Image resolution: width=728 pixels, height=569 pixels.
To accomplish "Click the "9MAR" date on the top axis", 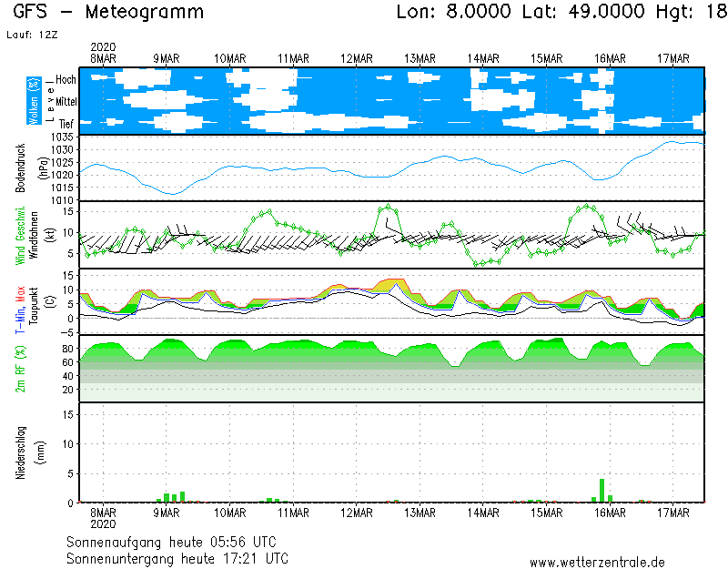I will coord(167,59).
